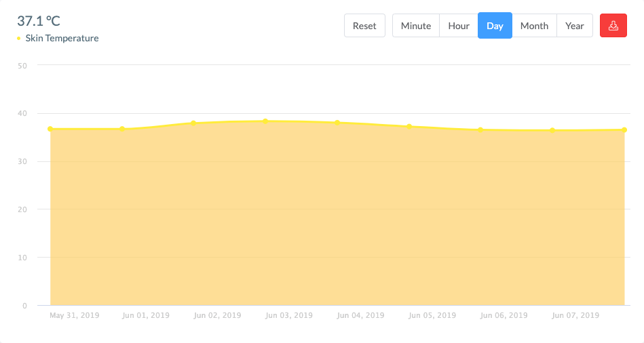Click the yellow Skin Temperature legend dot

(x=19, y=39)
